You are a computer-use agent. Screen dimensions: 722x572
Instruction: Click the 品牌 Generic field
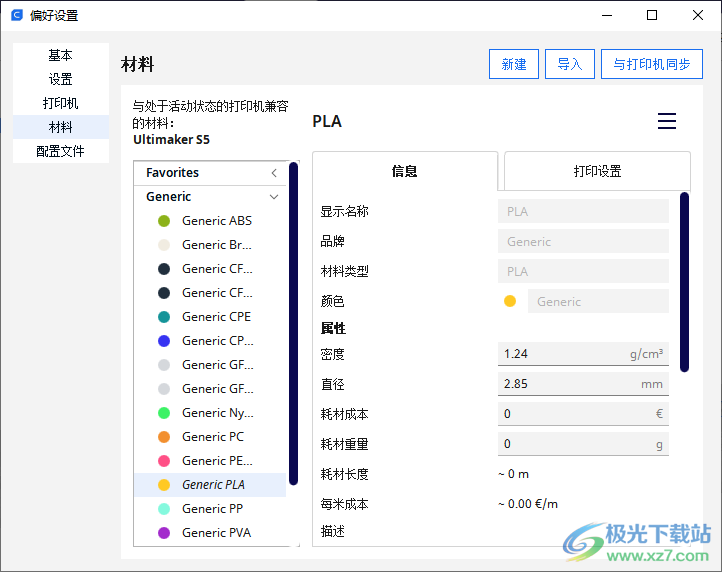coord(583,241)
